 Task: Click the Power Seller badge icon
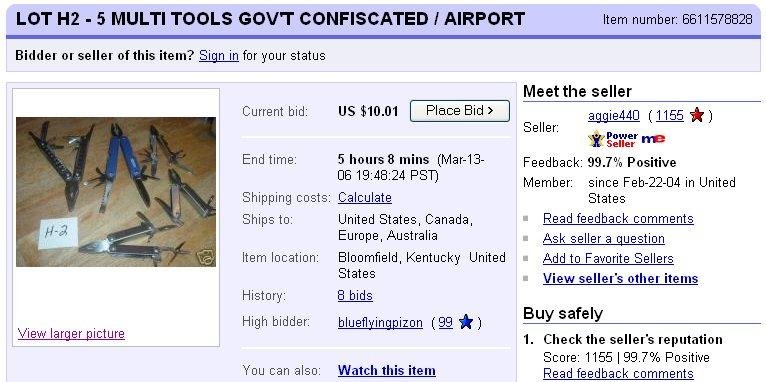(613, 139)
